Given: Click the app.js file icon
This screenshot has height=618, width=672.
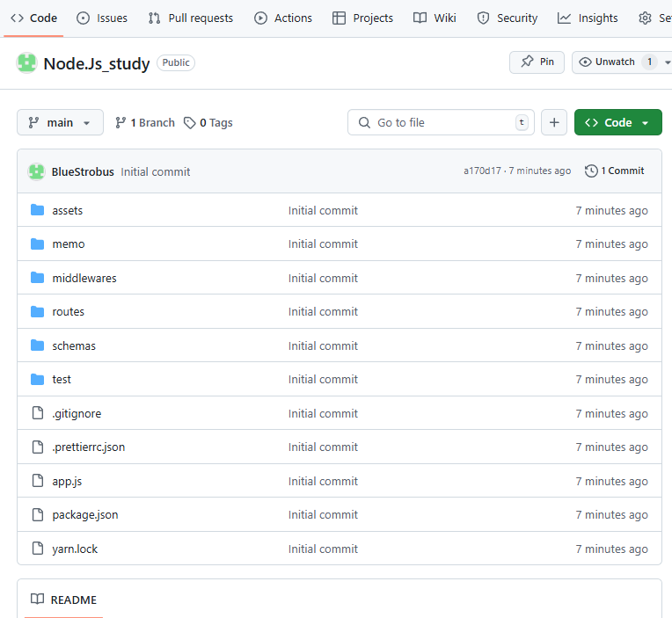Looking at the screenshot, I should 38,481.
